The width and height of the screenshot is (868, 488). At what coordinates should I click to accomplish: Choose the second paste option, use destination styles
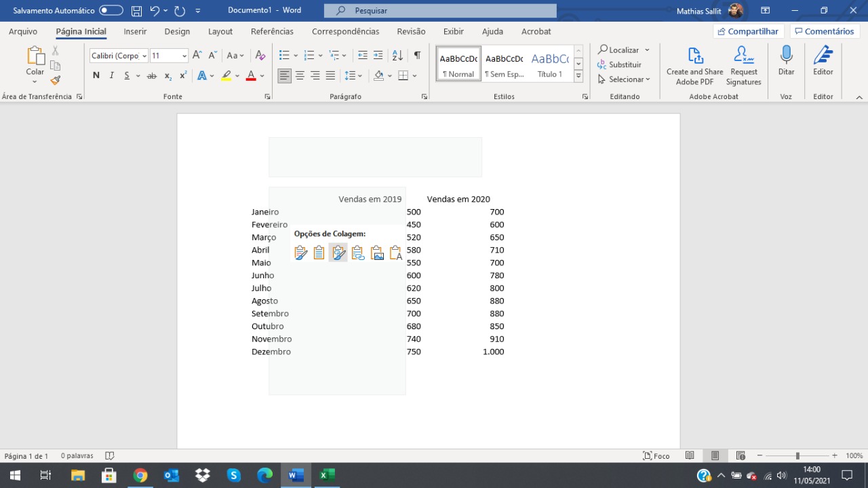[319, 253]
